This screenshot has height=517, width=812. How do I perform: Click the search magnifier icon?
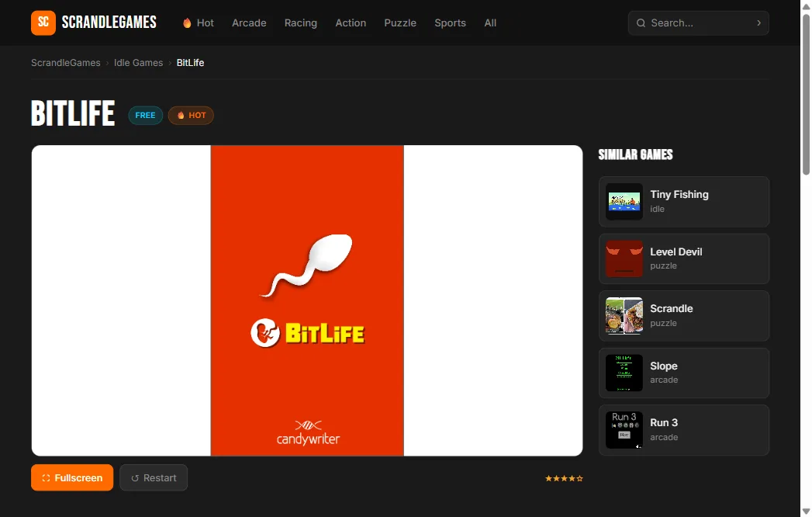coord(641,23)
